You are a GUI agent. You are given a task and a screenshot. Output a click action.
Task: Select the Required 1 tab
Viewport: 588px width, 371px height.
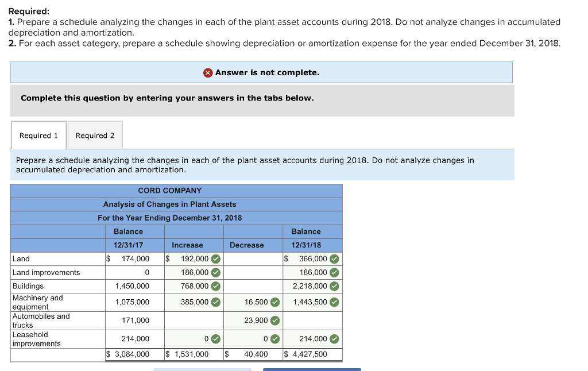point(38,135)
